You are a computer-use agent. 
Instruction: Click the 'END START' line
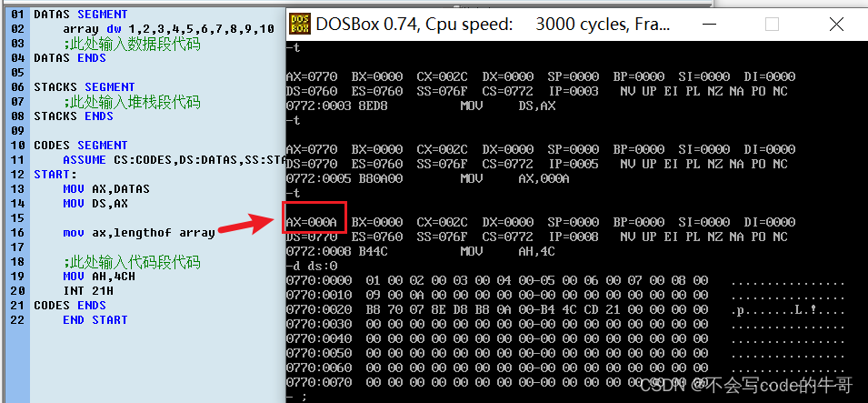(95, 320)
